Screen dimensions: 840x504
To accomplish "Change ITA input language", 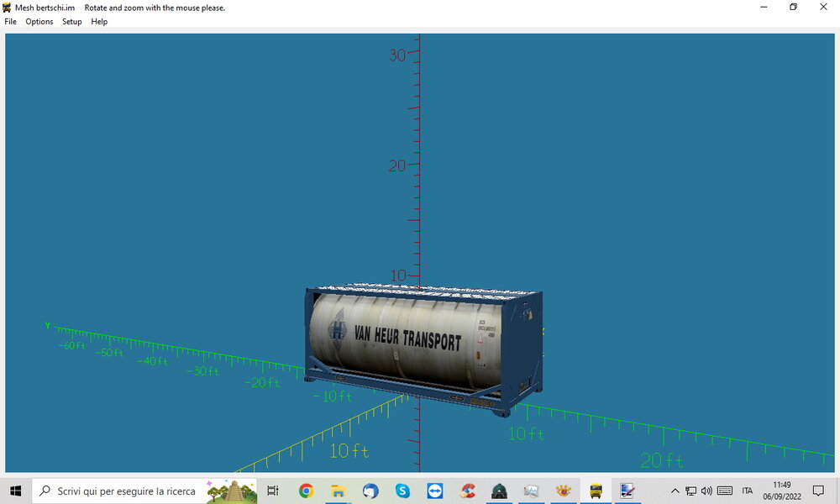I will tap(748, 491).
